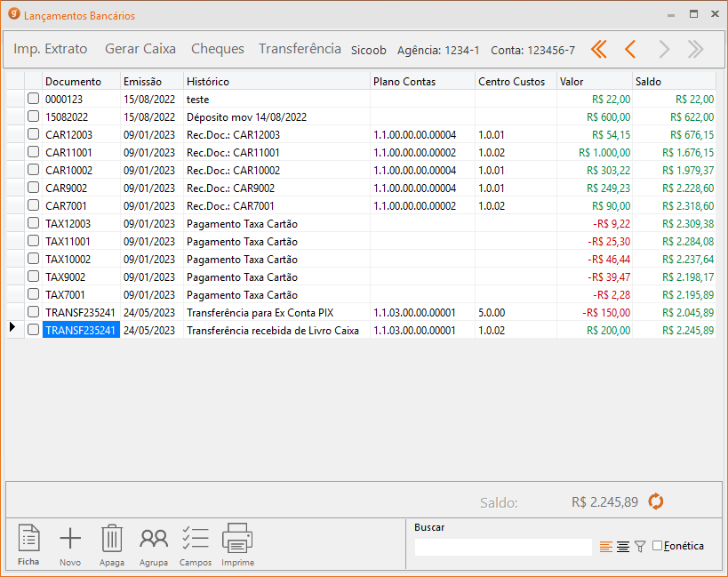Open the Ficha record view
The width and height of the screenshot is (728, 577).
point(29,543)
